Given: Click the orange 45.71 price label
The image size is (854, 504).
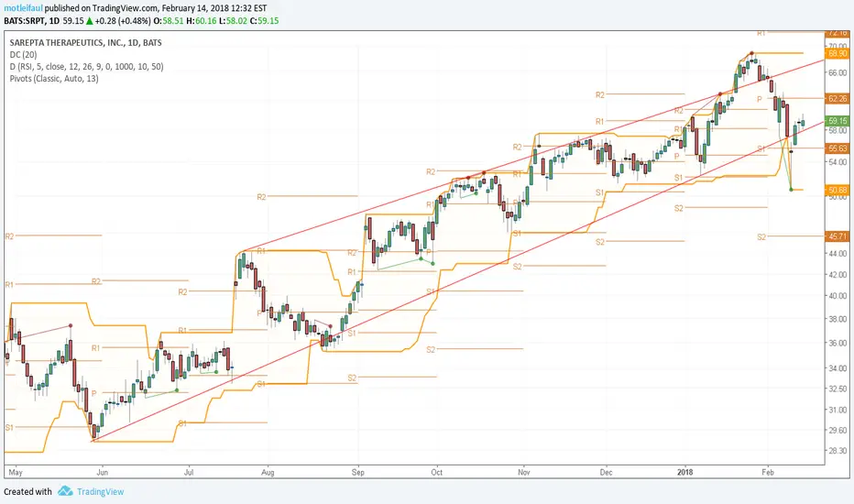Looking at the screenshot, I should pyautogui.click(x=838, y=236).
